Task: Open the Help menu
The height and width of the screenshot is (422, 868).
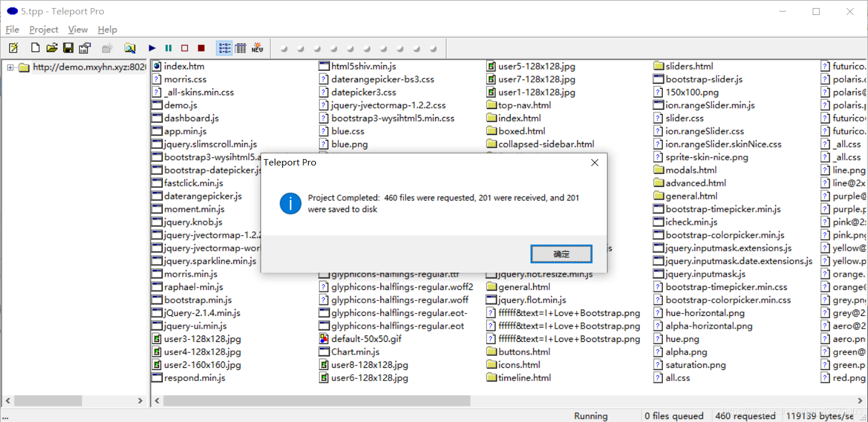Action: coord(107,29)
